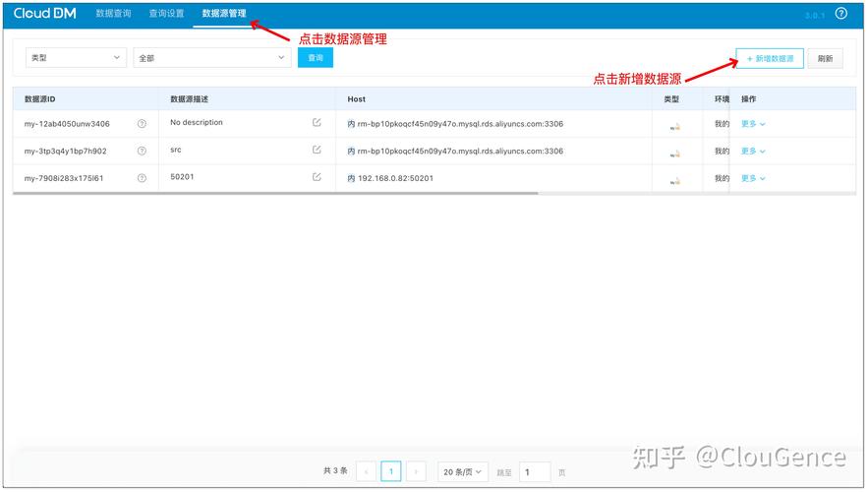Click help icon beside my-7908i283x175l61

click(x=142, y=178)
